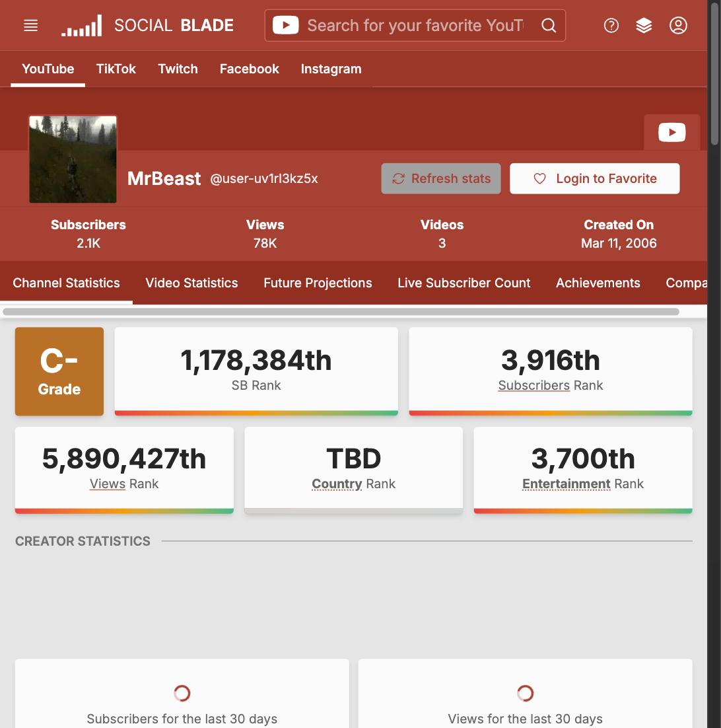Click the refresh arrows icon
The width and height of the screenshot is (721, 728).
click(x=398, y=178)
